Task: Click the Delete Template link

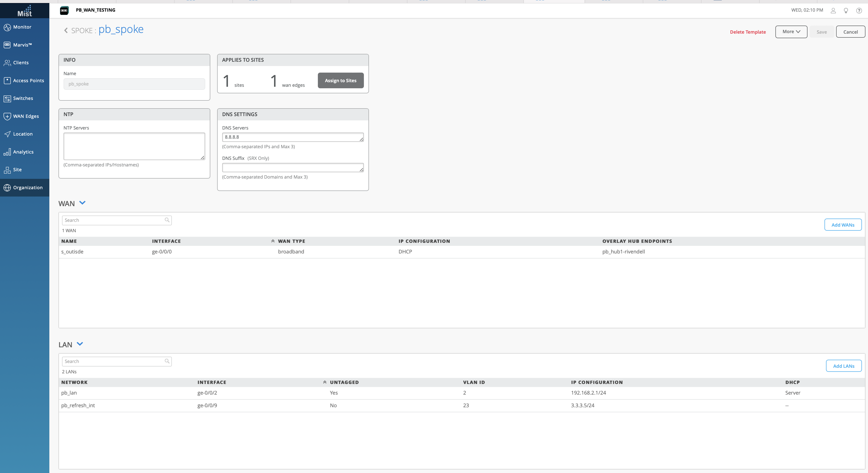Action: pos(748,32)
